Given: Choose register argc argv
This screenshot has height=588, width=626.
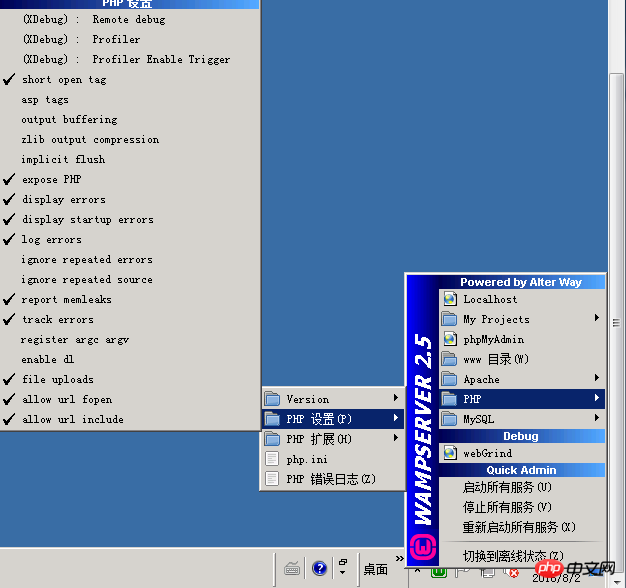Looking at the screenshot, I should [x=130, y=339].
